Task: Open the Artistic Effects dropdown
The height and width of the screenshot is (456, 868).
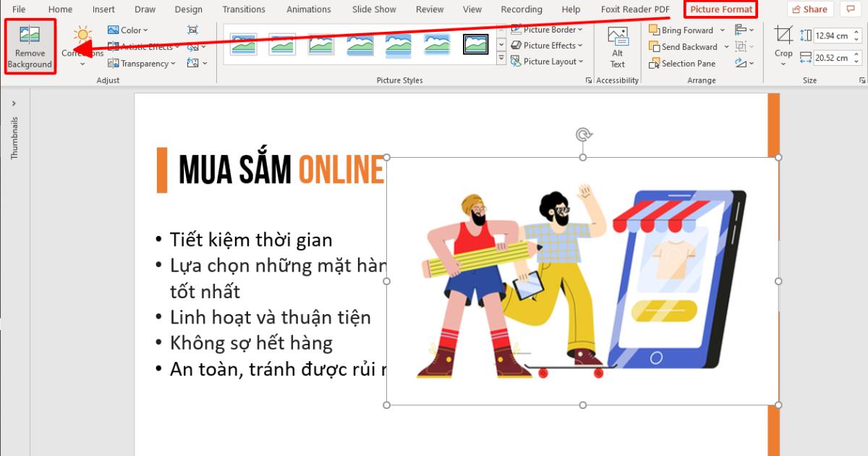Action: coord(143,47)
